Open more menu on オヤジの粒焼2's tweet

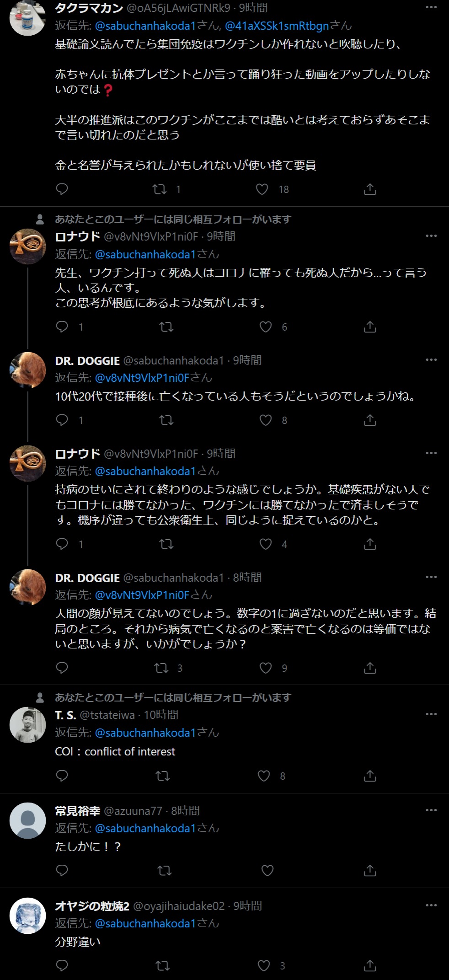click(431, 905)
